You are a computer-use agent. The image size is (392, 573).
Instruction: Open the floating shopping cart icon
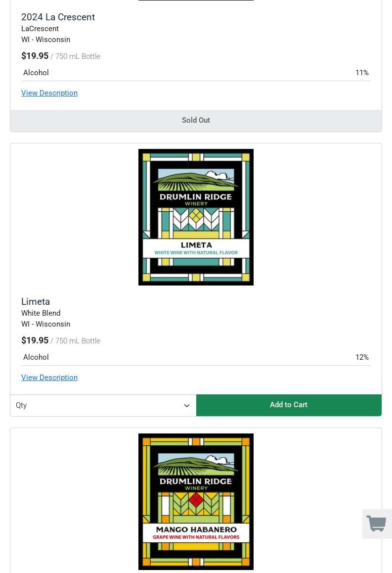(377, 524)
